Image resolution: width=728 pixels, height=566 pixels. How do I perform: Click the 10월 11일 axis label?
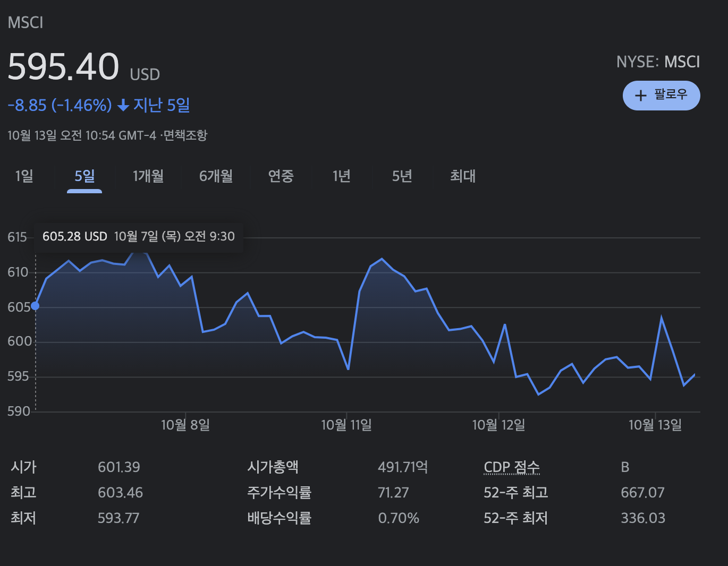click(346, 425)
